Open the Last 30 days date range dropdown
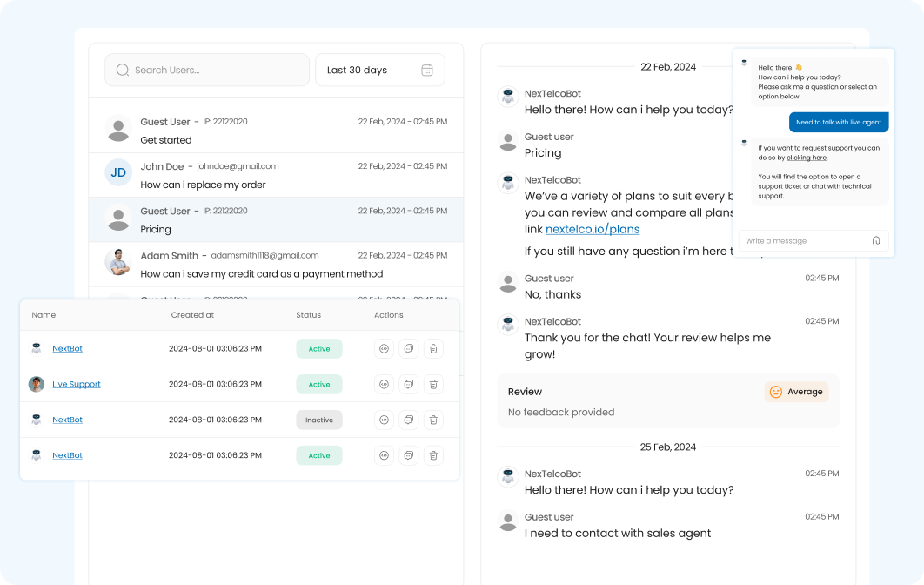The image size is (924, 585). click(x=379, y=70)
